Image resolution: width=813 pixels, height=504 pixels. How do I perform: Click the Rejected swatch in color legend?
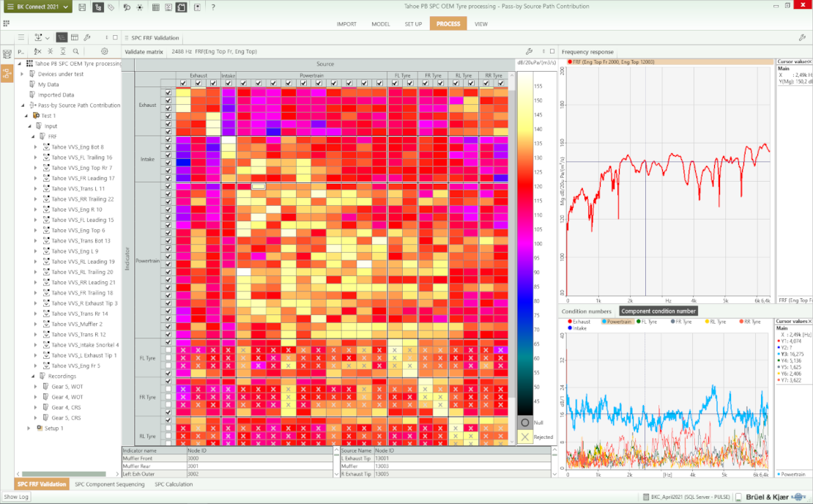point(525,437)
